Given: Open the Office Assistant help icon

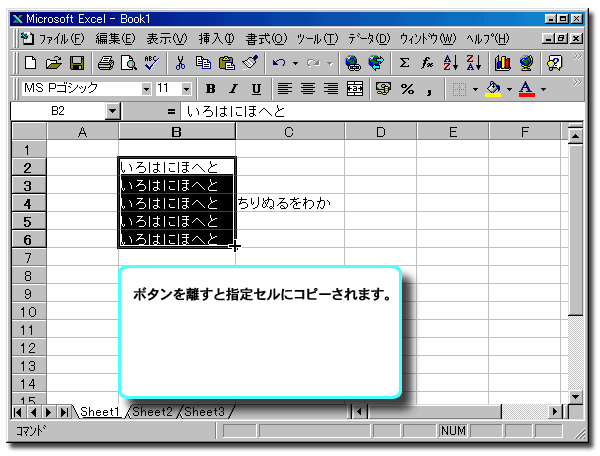Looking at the screenshot, I should coord(555,63).
